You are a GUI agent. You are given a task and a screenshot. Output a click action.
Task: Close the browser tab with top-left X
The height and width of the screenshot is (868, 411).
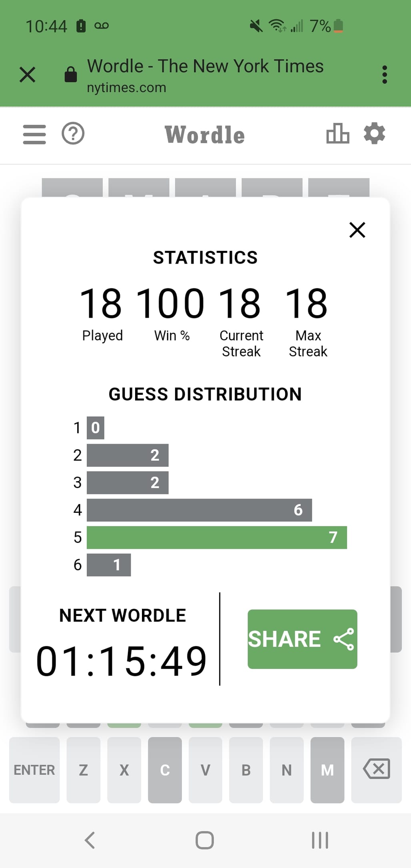27,74
